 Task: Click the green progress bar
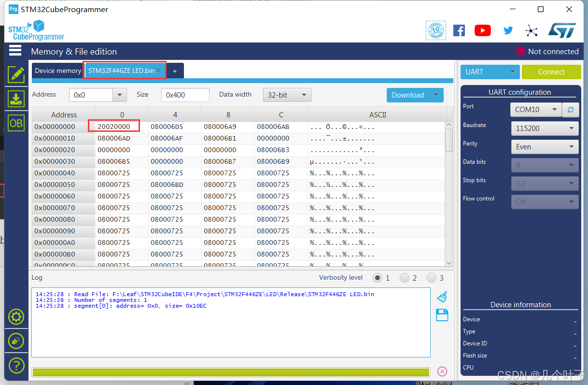click(230, 372)
